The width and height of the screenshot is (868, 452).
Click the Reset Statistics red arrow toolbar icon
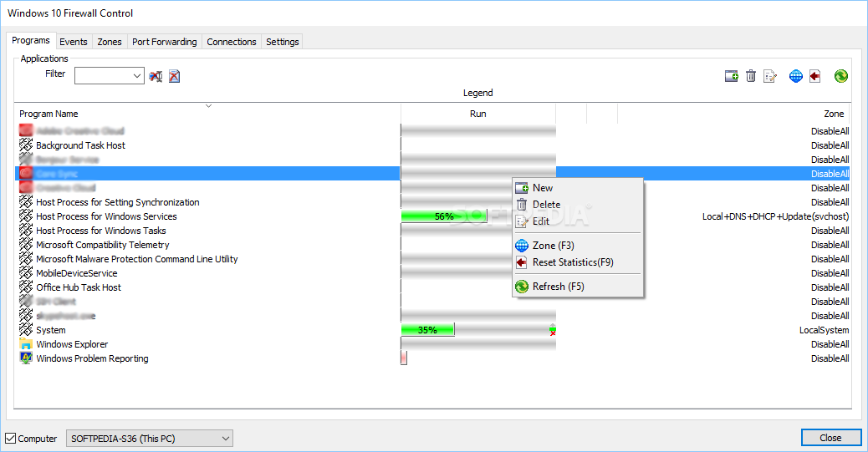click(x=814, y=76)
